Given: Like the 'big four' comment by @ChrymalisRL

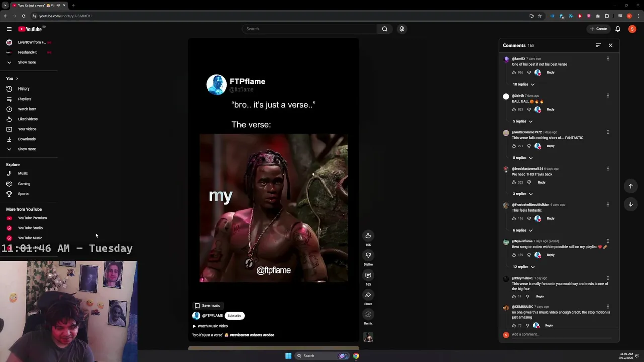Looking at the screenshot, I should (514, 297).
